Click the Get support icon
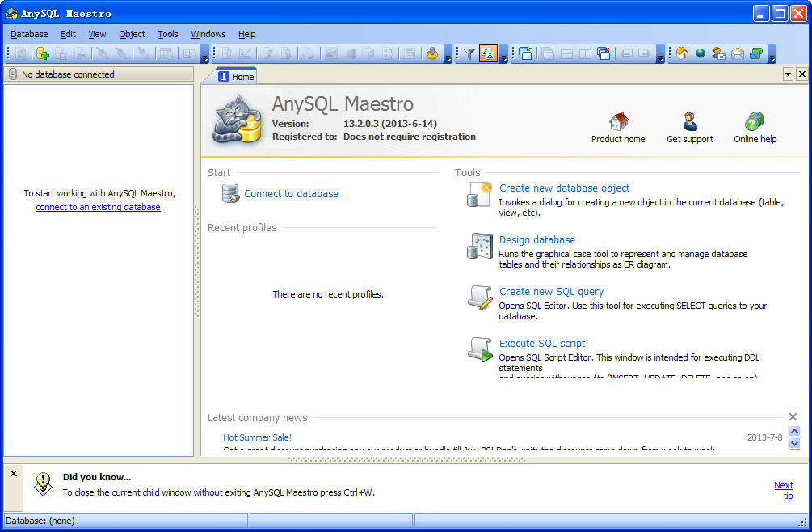 (x=689, y=119)
